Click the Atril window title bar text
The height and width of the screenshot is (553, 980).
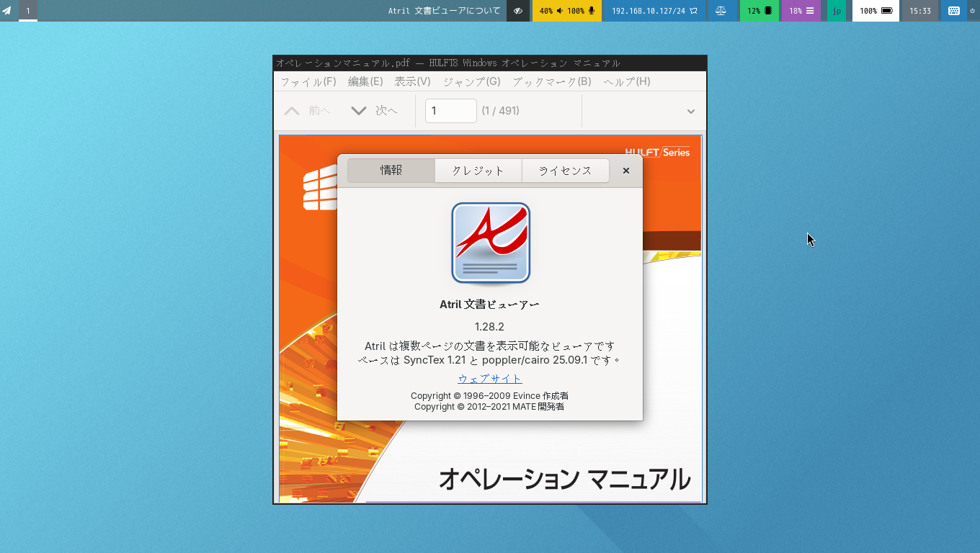pyautogui.click(x=447, y=63)
